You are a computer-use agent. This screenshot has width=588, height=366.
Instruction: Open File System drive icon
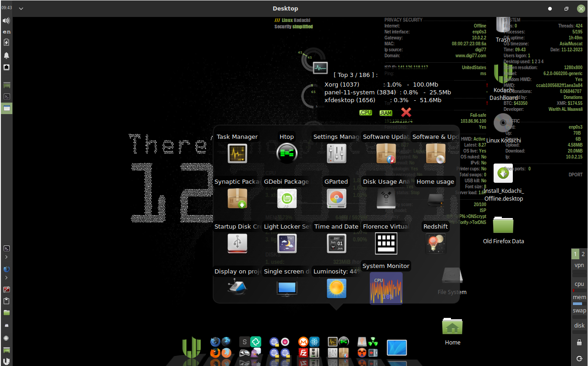click(452, 276)
